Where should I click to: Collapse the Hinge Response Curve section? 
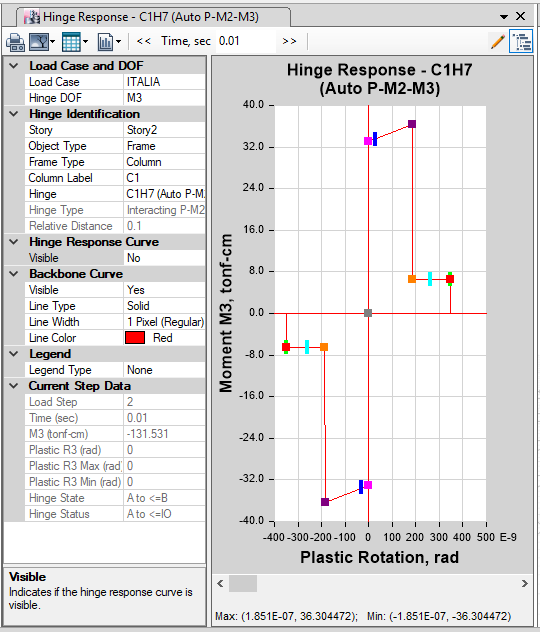pos(14,242)
